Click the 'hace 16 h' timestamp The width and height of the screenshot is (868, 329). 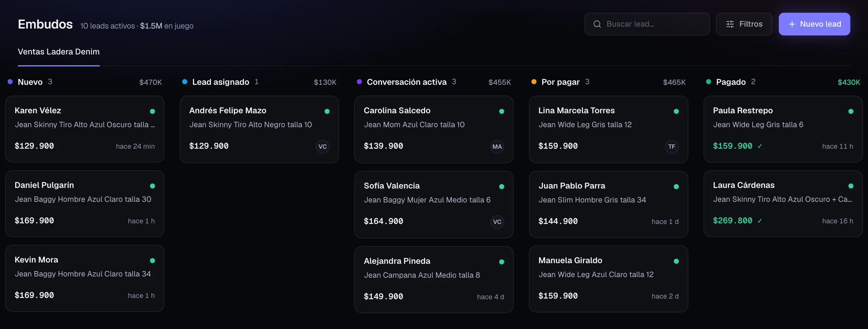(838, 221)
